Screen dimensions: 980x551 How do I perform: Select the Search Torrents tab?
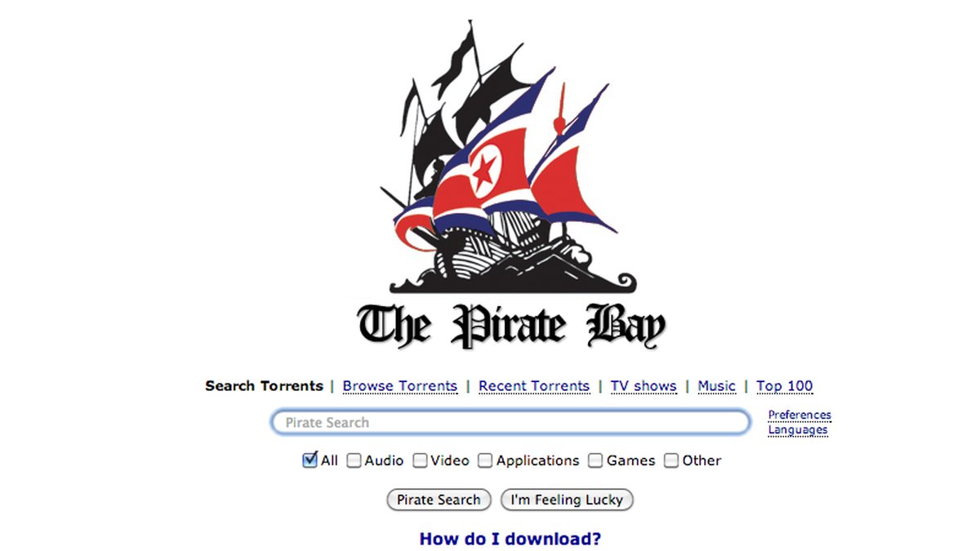click(264, 386)
